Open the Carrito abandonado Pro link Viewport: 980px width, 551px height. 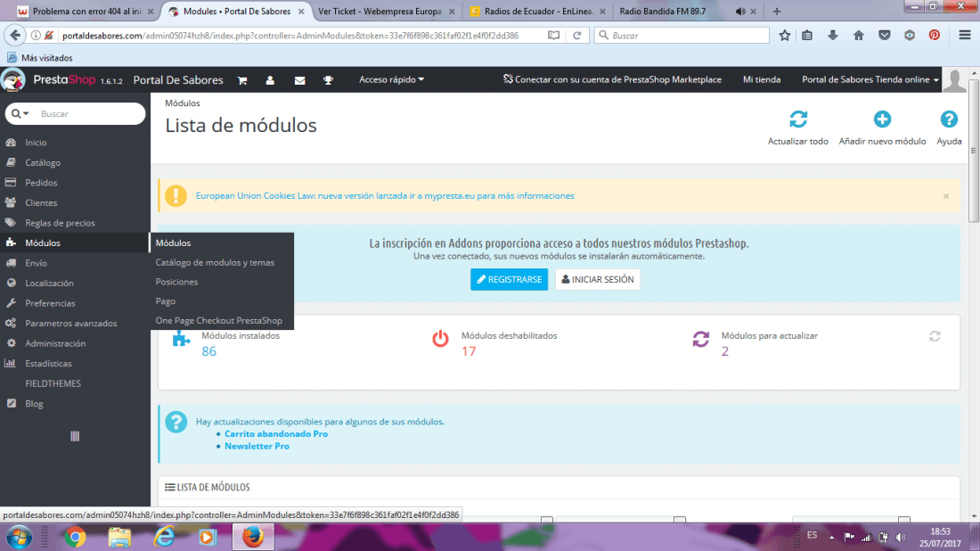(275, 433)
